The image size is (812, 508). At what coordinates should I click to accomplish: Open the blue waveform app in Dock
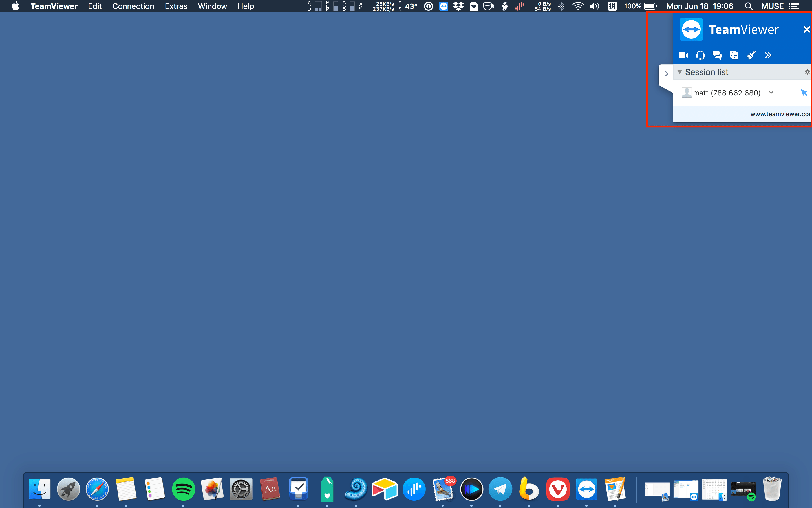tap(414, 489)
